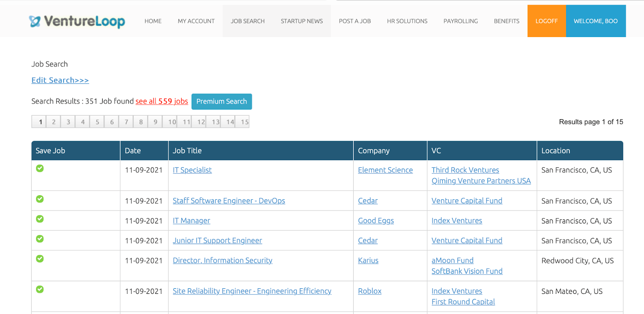Open First Round Capital link
The width and height of the screenshot is (644, 314).
463,302
